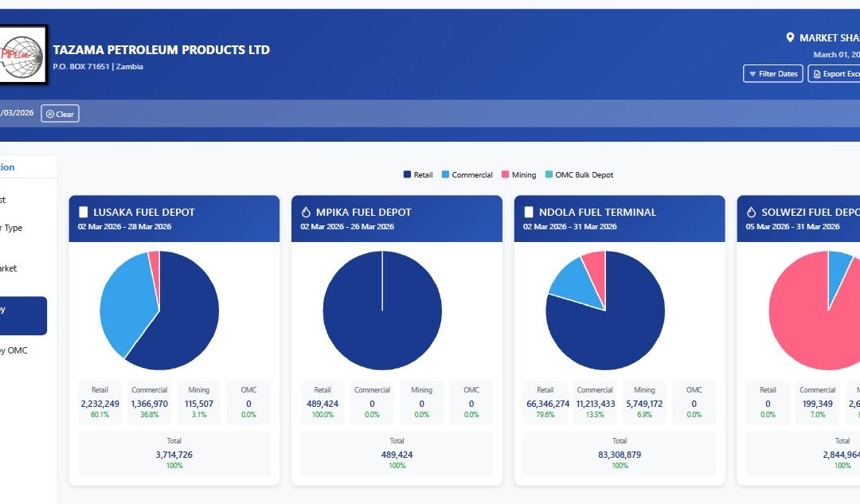Click the Lusaka Fuel Depot building icon
Viewport: 860px width, 504px height.
83,213
